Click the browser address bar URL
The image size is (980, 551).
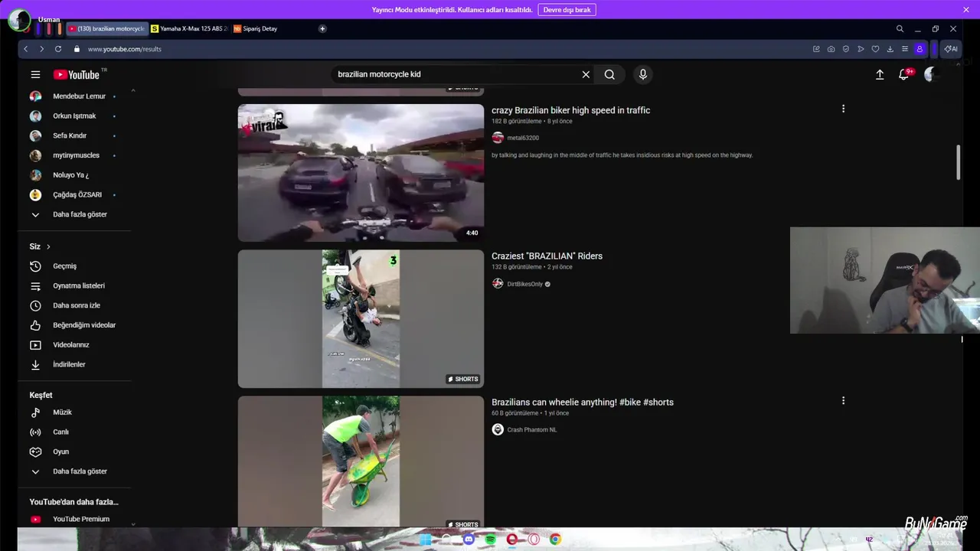pyautogui.click(x=124, y=49)
